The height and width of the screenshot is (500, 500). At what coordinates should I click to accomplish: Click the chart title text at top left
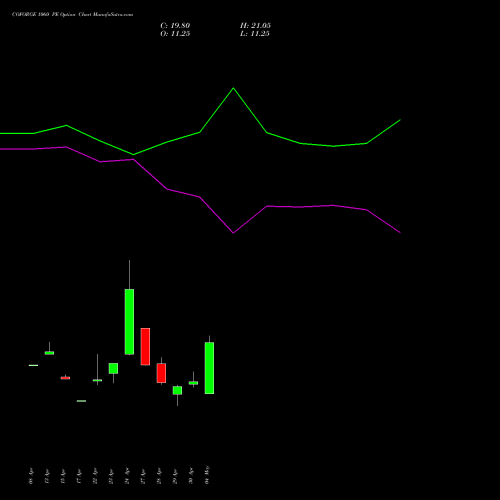72,14
